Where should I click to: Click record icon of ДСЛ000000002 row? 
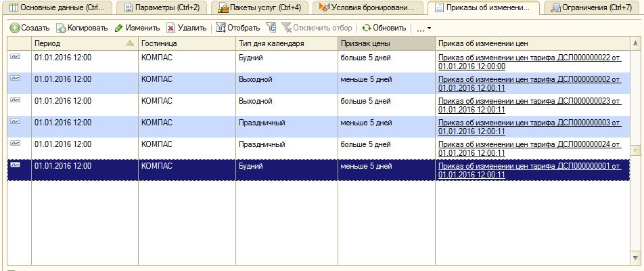[15, 78]
